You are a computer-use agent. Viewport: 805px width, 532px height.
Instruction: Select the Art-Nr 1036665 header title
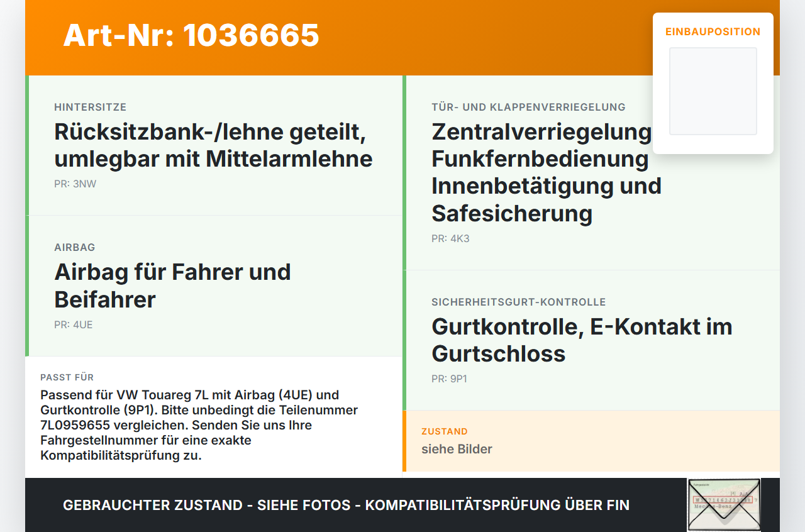191,35
